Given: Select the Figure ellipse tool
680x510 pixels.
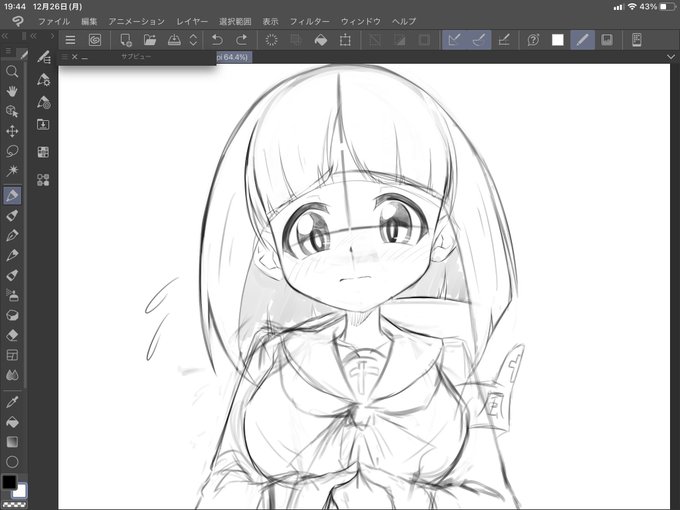Looking at the screenshot, I should 12,462.
